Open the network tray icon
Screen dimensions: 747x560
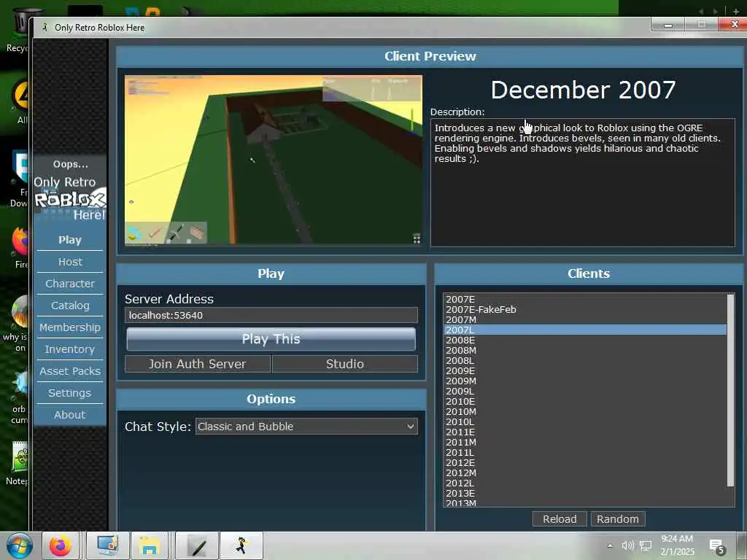tap(645, 545)
